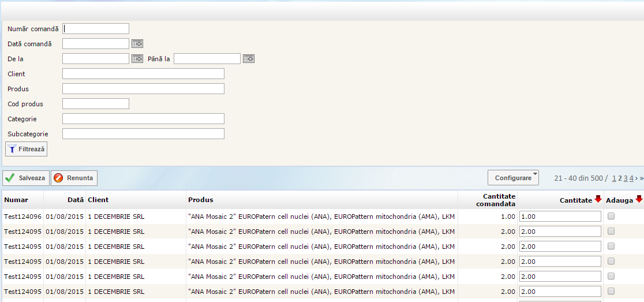Check Adauga box in the second table row
Viewport: 644px width, 302px height.
[x=611, y=231]
